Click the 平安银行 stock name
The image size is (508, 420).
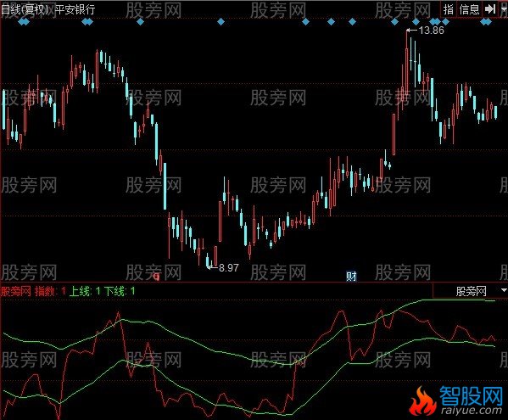75,9
